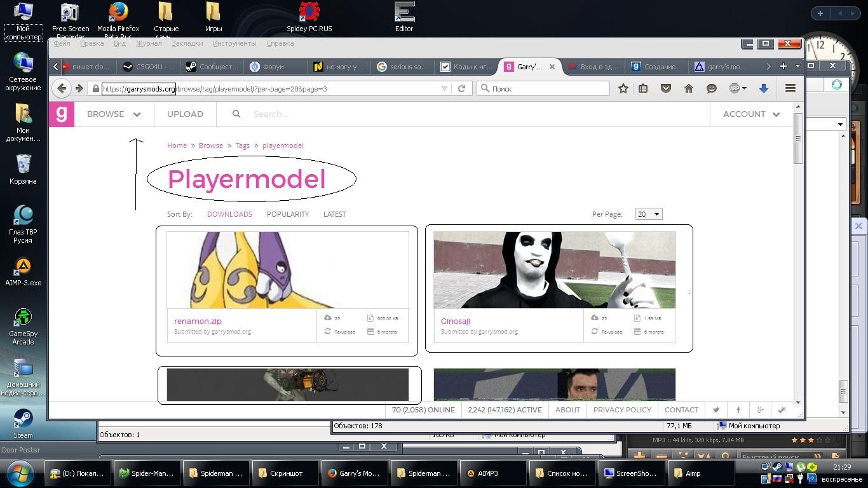Switch to the Форум tab
The width and height of the screenshot is (868, 488).
[274, 66]
